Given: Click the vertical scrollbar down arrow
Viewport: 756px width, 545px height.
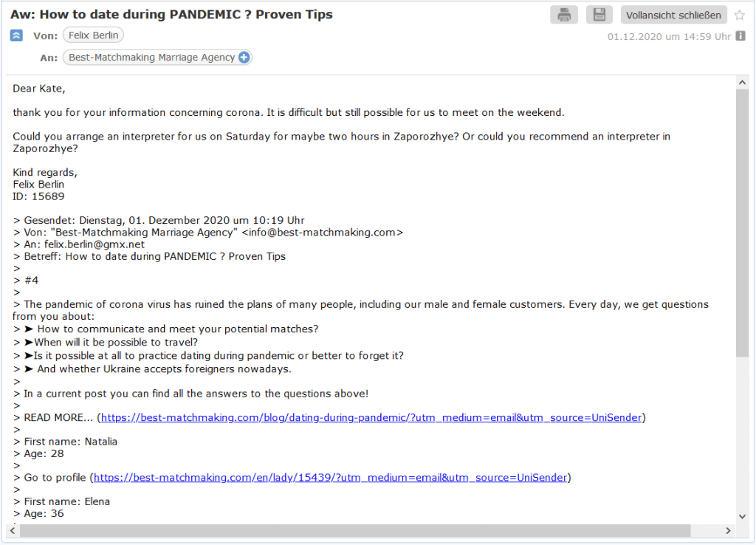Looking at the screenshot, I should pos(742,516).
